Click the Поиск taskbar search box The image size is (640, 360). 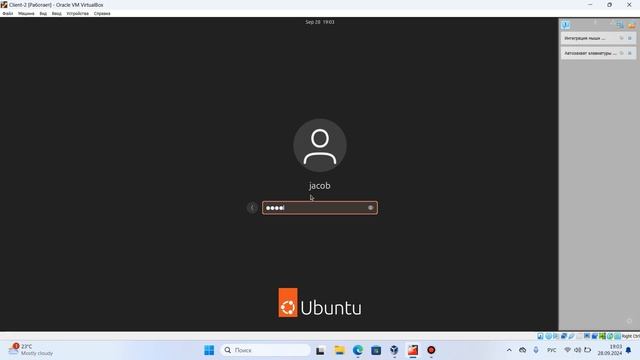[265, 350]
